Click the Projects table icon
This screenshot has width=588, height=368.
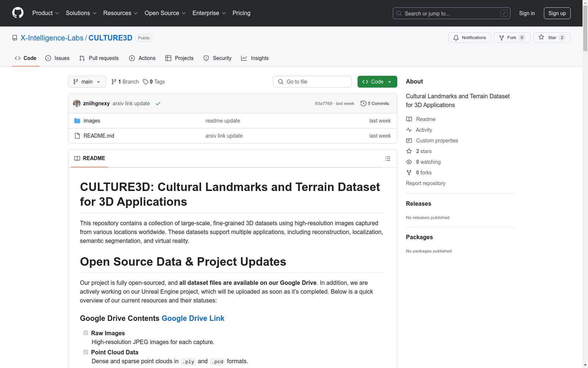pyautogui.click(x=168, y=58)
